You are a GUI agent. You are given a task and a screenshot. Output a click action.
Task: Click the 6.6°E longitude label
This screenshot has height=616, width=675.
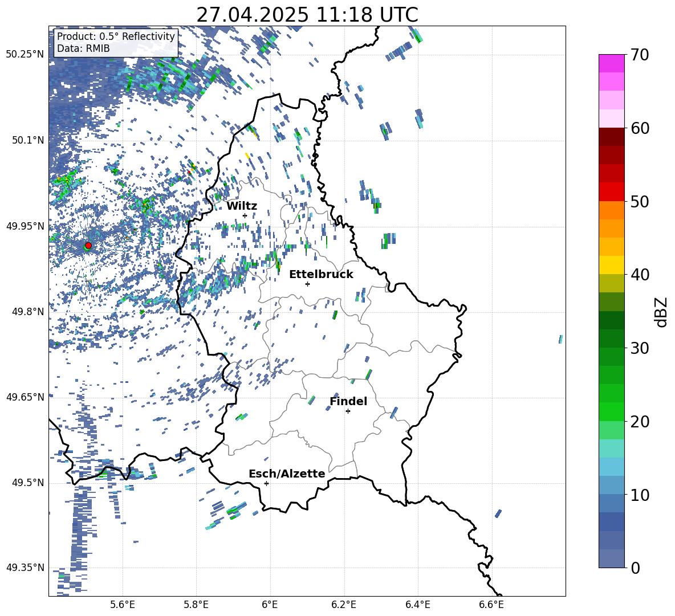(491, 605)
